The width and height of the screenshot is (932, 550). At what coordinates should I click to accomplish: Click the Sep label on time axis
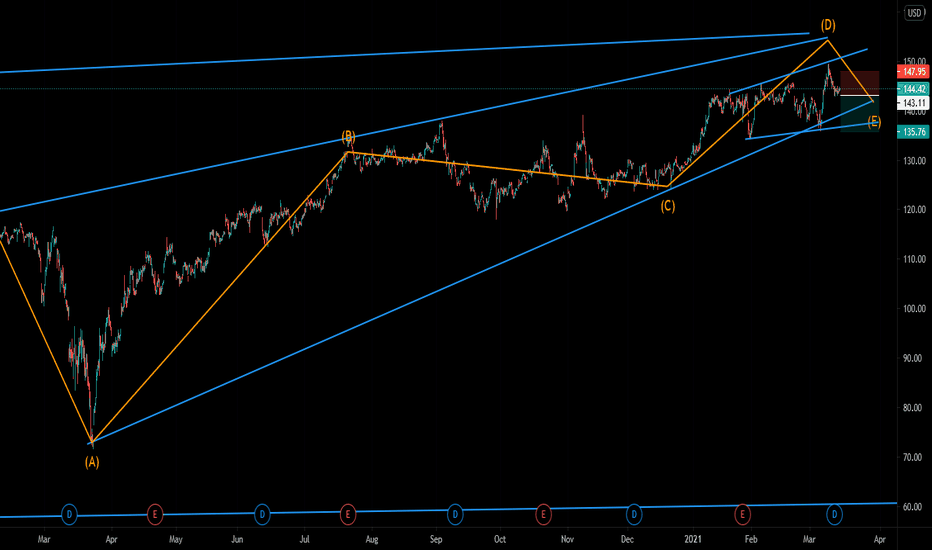pos(436,539)
